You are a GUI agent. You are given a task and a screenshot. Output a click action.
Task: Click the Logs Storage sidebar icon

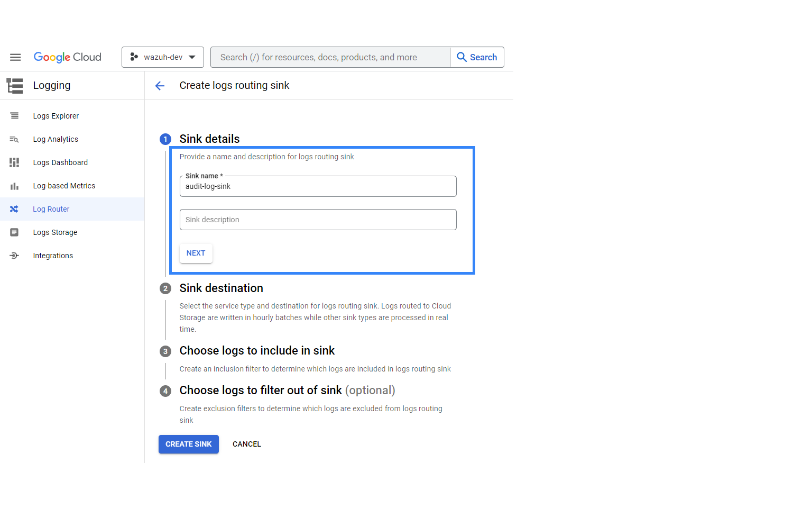pos(14,232)
